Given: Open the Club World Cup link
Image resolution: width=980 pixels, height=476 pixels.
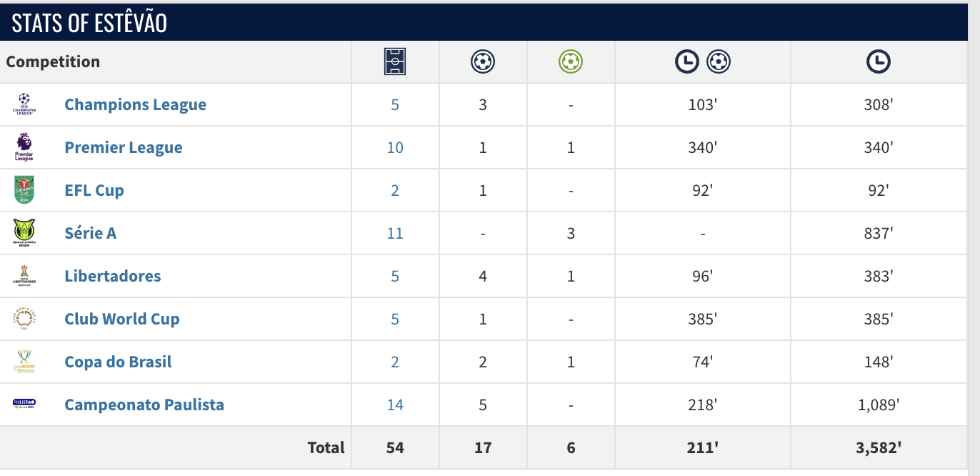Looking at the screenshot, I should pos(122,319).
